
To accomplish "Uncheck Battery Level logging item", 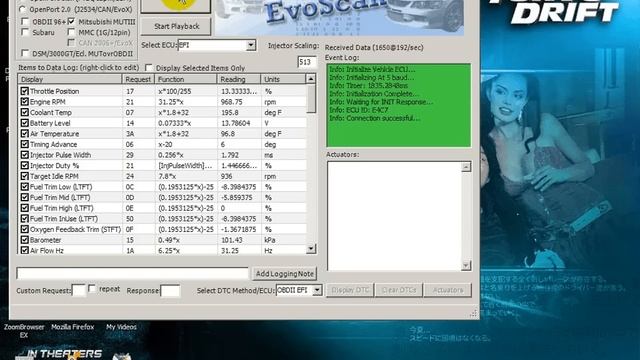I will (x=24, y=123).
